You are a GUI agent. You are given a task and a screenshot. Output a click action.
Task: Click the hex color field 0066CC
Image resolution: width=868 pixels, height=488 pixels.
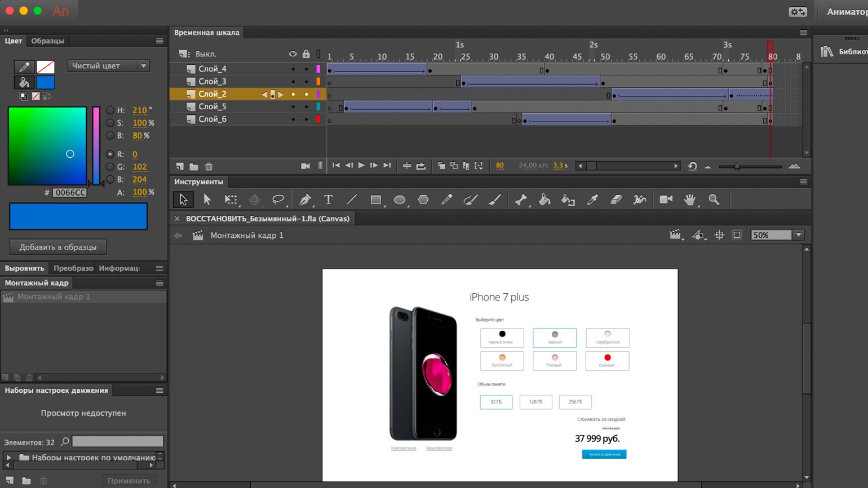point(70,193)
